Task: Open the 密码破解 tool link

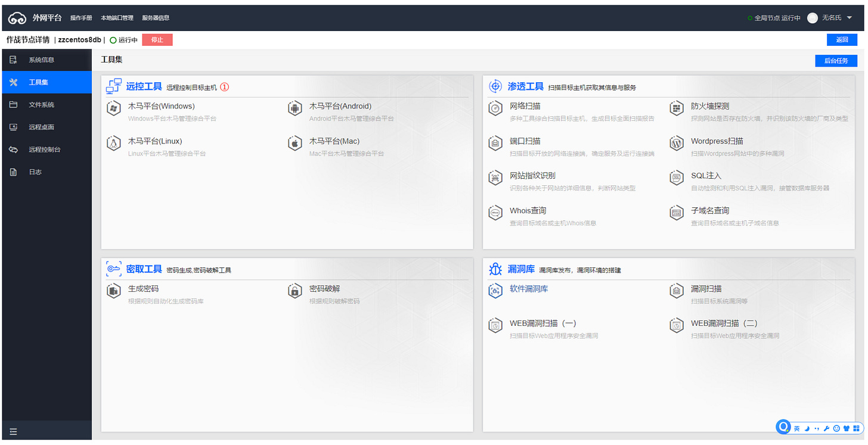Action: (325, 289)
